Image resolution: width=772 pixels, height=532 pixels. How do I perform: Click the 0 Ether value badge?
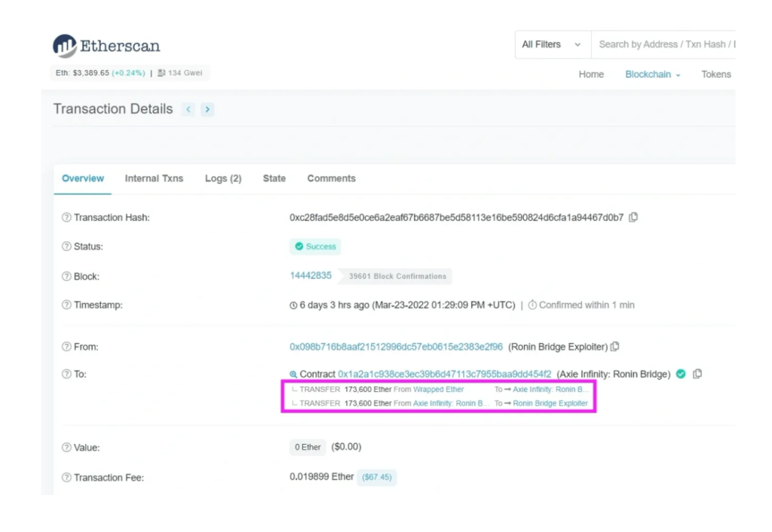[x=308, y=448]
